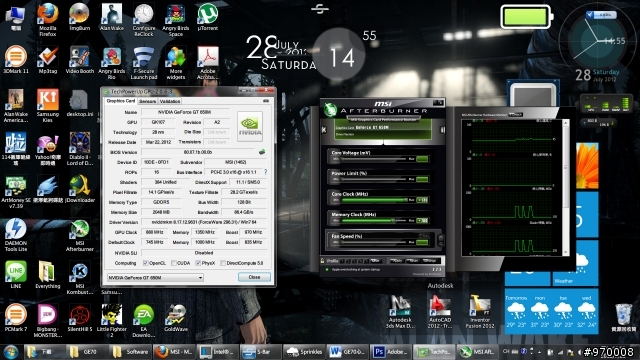The image size is (640, 360).
Task: Click the NVIDIA logo in GPU-Z
Action: [249, 127]
